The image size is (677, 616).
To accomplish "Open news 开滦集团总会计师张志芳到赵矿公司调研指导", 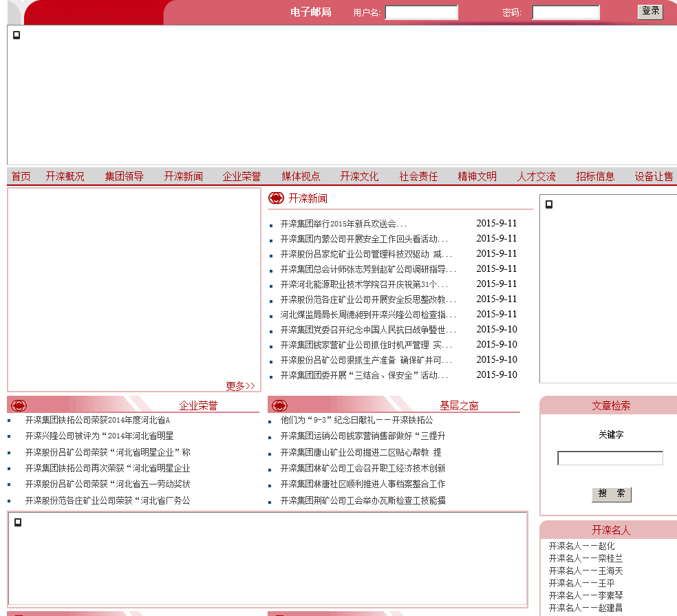I will click(368, 269).
